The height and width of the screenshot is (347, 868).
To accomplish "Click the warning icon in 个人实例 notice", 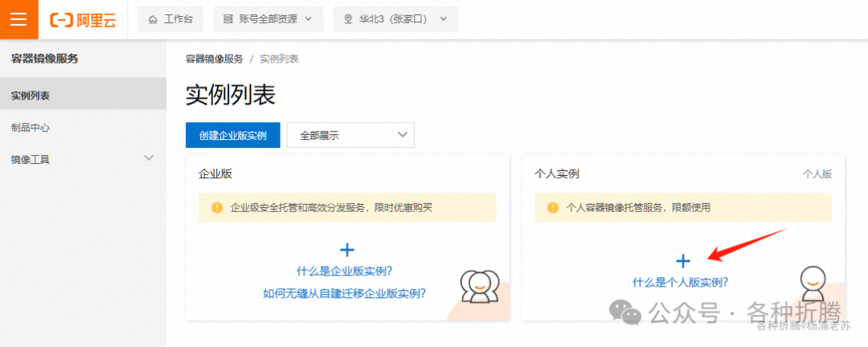I will 552,208.
